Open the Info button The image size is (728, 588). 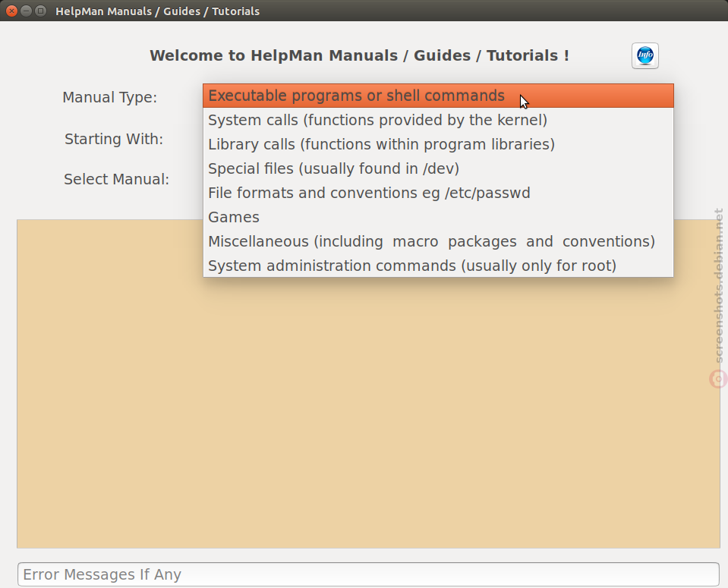click(x=645, y=55)
